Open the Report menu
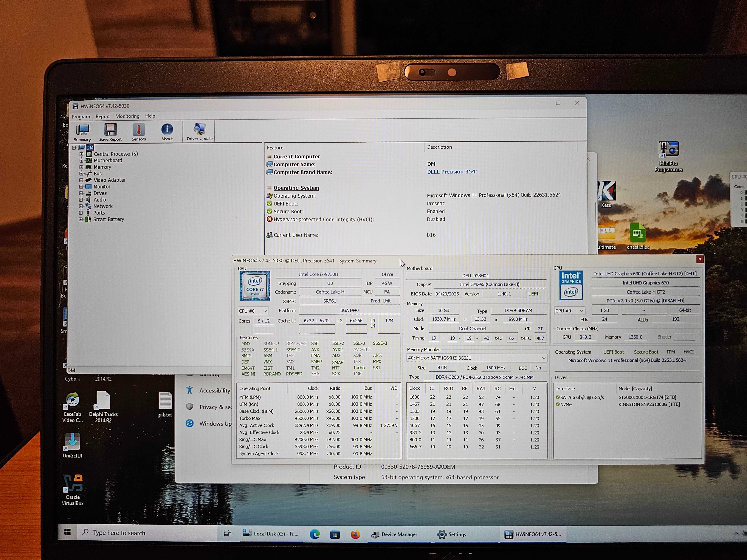This screenshot has height=560, width=747. (103, 116)
